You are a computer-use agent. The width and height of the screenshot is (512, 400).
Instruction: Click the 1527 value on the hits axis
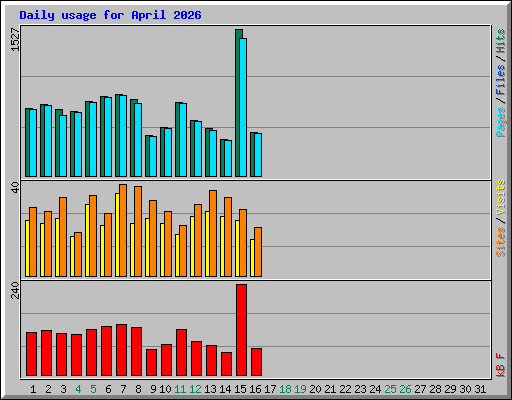point(15,39)
